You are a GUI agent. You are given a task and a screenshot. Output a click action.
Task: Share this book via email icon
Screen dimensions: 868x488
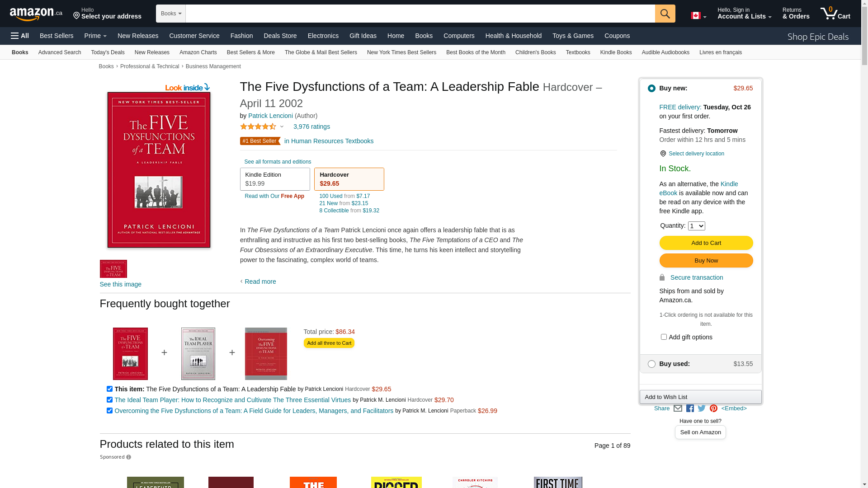click(x=678, y=408)
